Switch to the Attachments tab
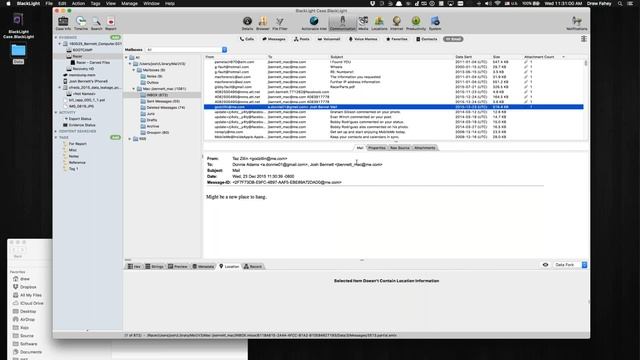 coord(425,148)
